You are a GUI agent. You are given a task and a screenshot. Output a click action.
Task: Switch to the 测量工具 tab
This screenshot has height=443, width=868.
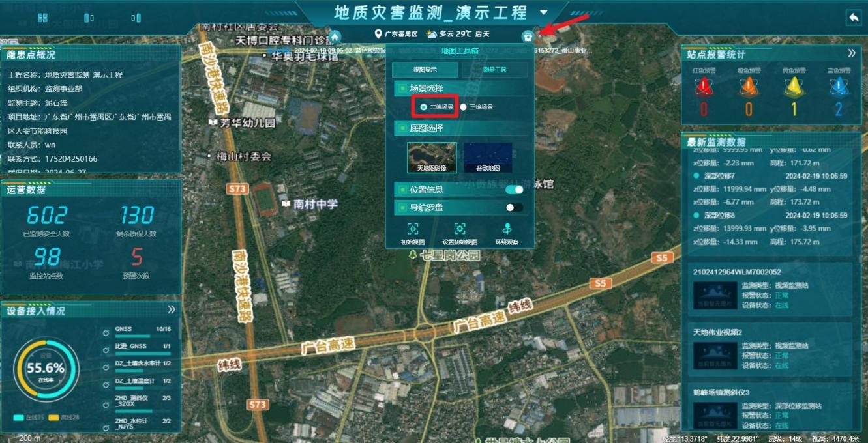(x=495, y=70)
